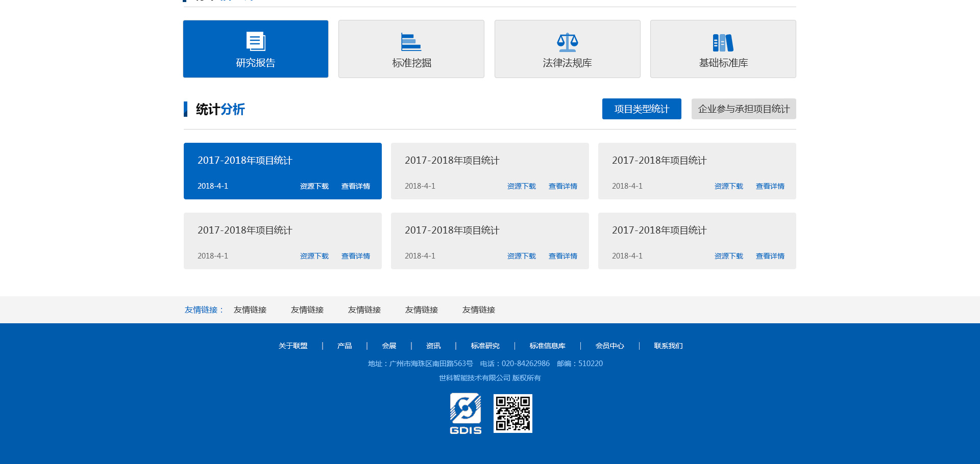
Task: Click 资源下载 in the bottom-left statistics card
Action: tap(314, 256)
